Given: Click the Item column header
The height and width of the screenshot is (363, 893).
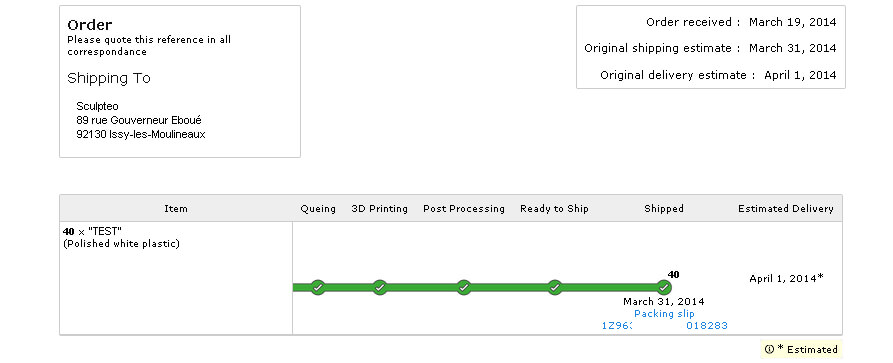Looking at the screenshot, I should [176, 209].
